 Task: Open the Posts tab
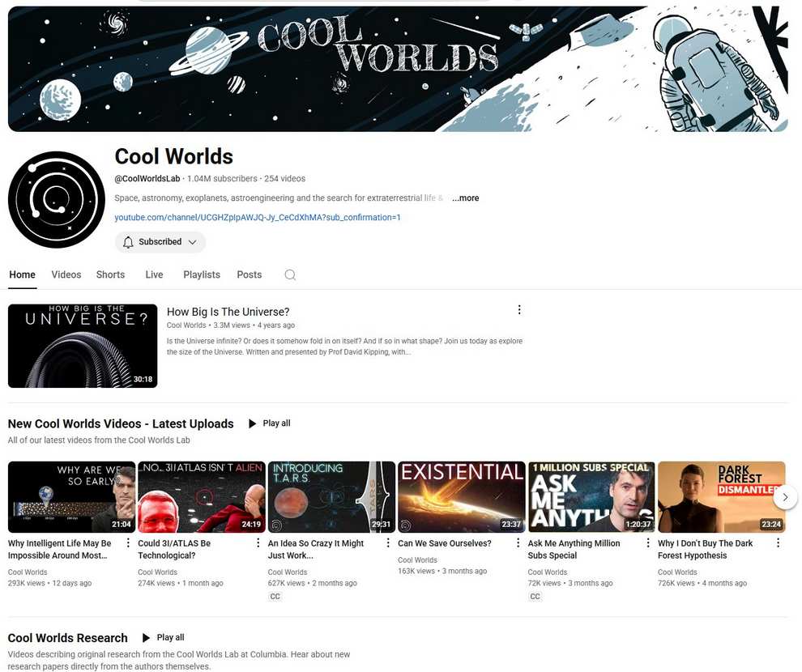click(250, 275)
